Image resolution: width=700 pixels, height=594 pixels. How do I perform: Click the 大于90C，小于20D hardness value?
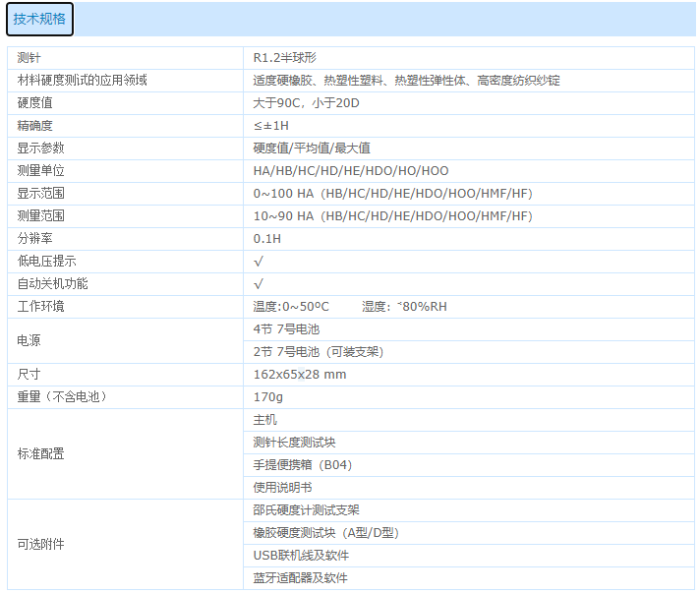coord(304,103)
